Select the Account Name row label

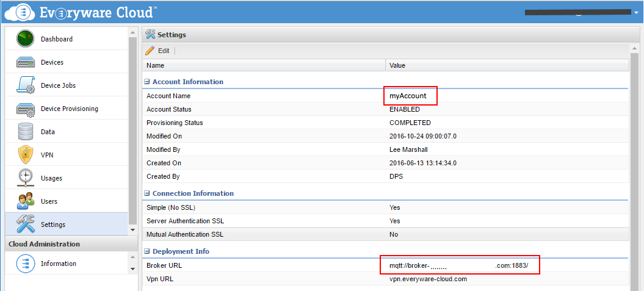(168, 96)
